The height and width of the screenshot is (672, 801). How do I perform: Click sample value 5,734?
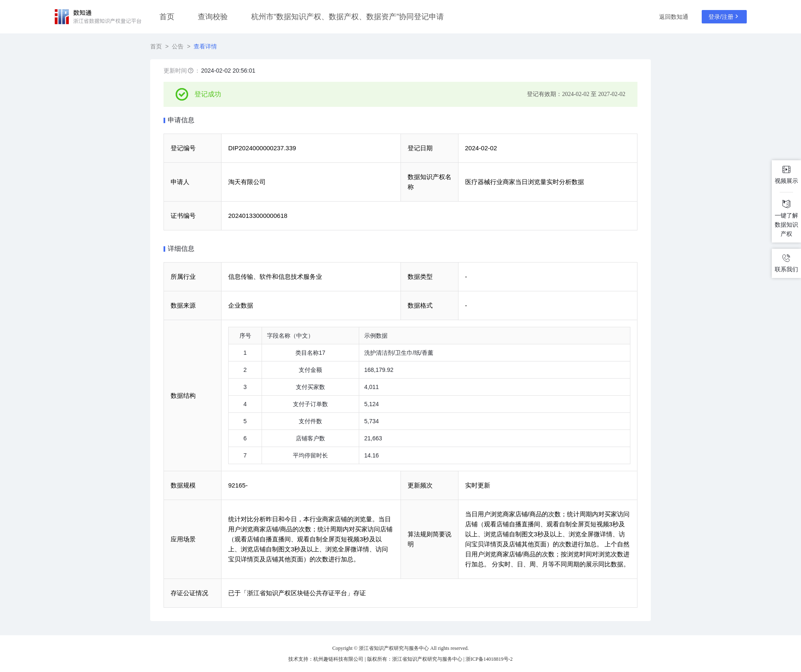pos(372,422)
